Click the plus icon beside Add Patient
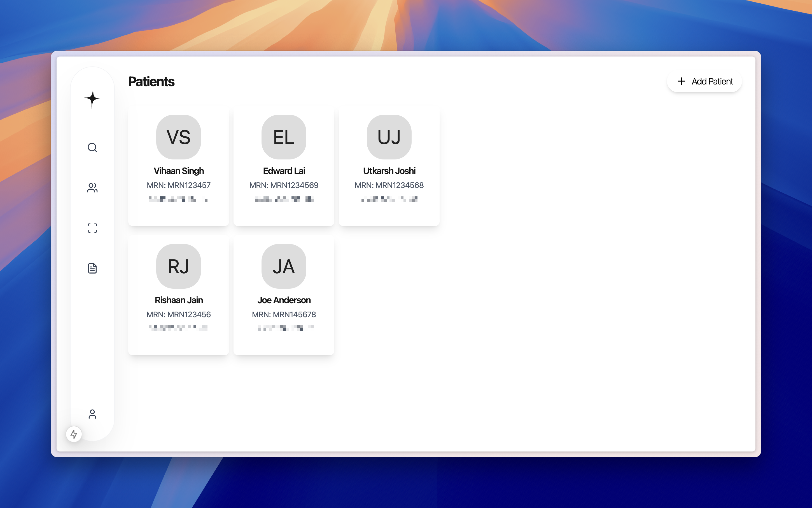The width and height of the screenshot is (812, 508). pos(681,81)
